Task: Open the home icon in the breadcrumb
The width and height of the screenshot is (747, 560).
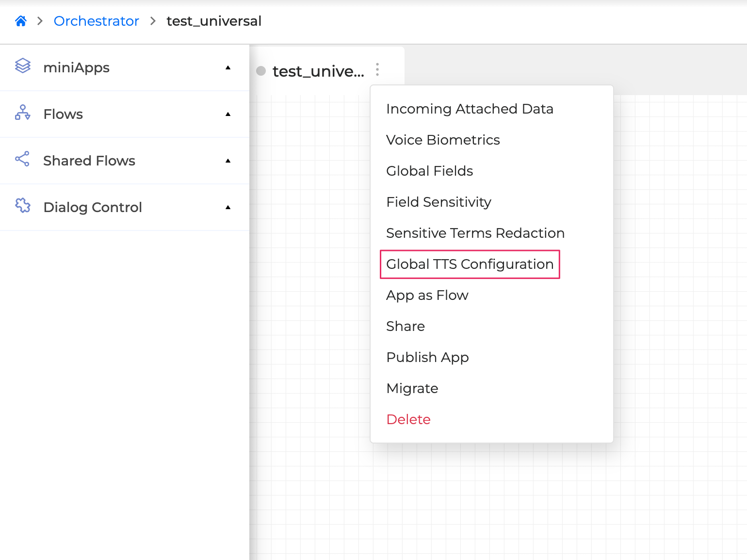Action: (x=21, y=20)
